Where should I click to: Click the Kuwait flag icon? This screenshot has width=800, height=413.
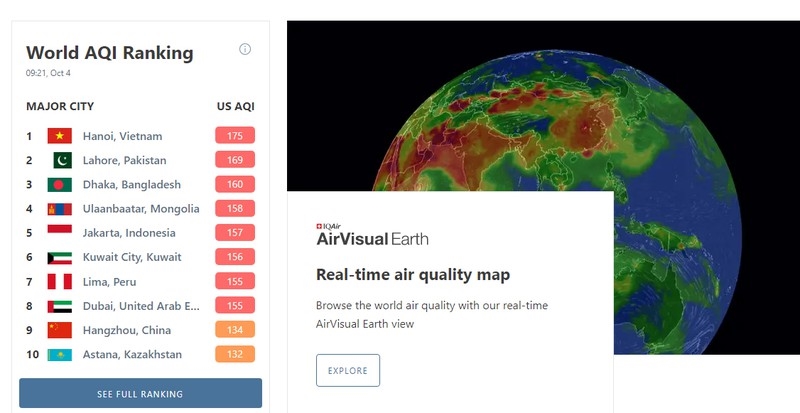click(x=60, y=257)
